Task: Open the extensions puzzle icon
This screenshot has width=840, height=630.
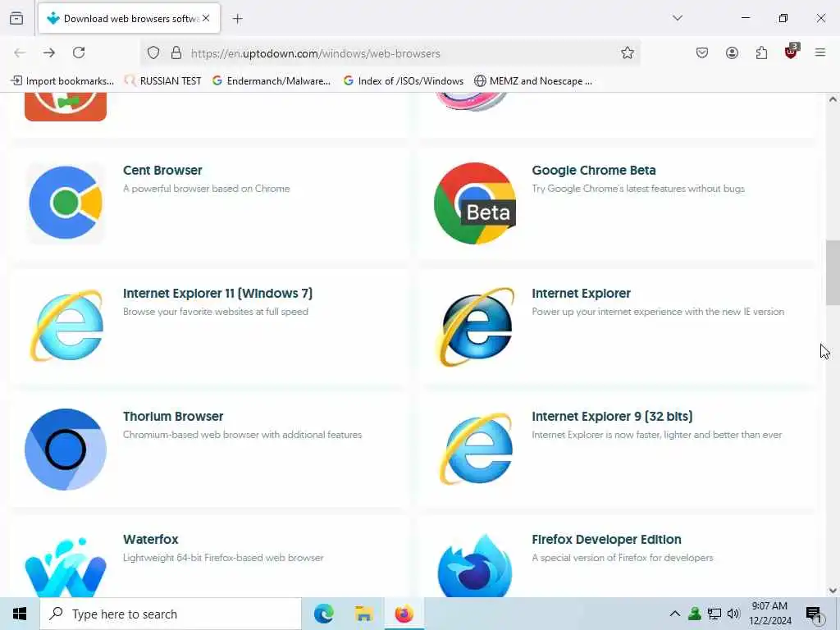Action: point(761,52)
